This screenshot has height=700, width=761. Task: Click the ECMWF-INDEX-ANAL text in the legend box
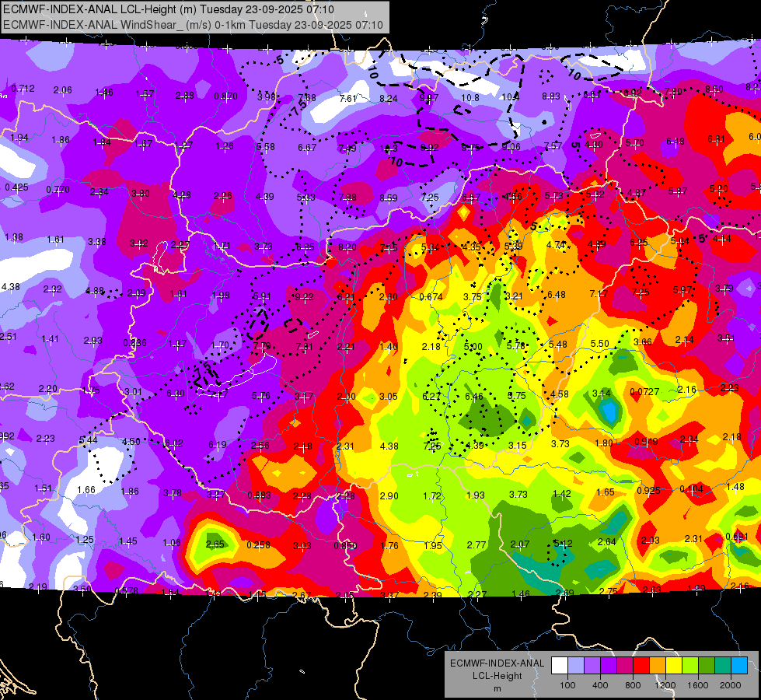tap(497, 663)
